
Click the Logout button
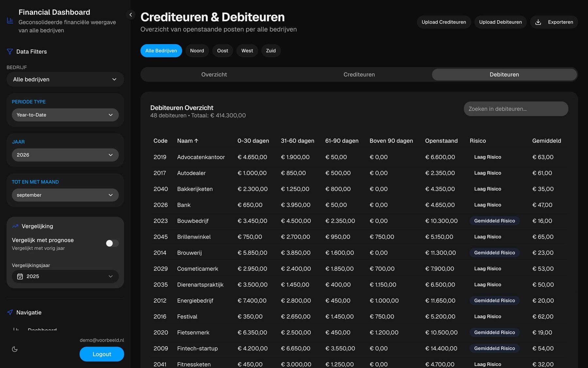coord(102,354)
